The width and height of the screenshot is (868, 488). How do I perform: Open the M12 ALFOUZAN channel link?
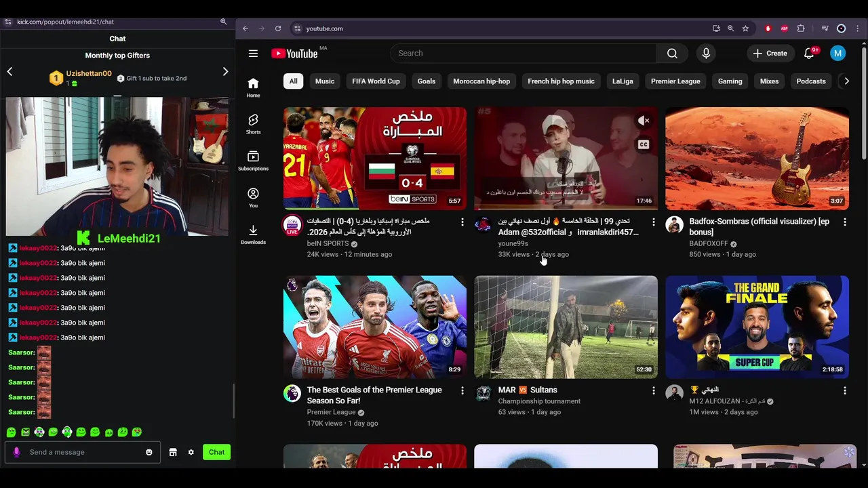(726, 401)
